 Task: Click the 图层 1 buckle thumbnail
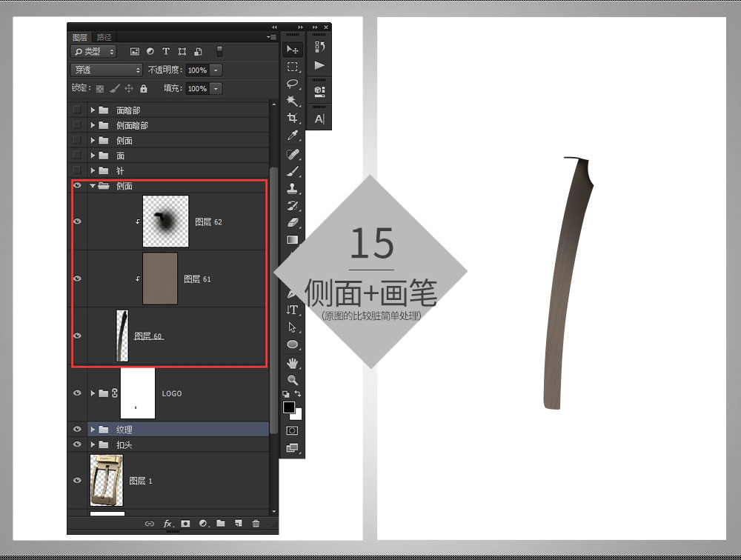click(106, 481)
